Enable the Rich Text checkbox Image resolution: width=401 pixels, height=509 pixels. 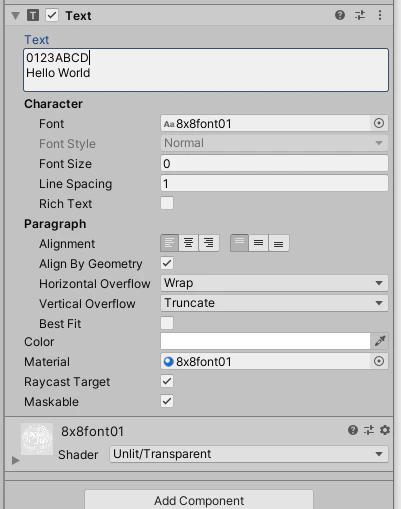click(x=167, y=203)
